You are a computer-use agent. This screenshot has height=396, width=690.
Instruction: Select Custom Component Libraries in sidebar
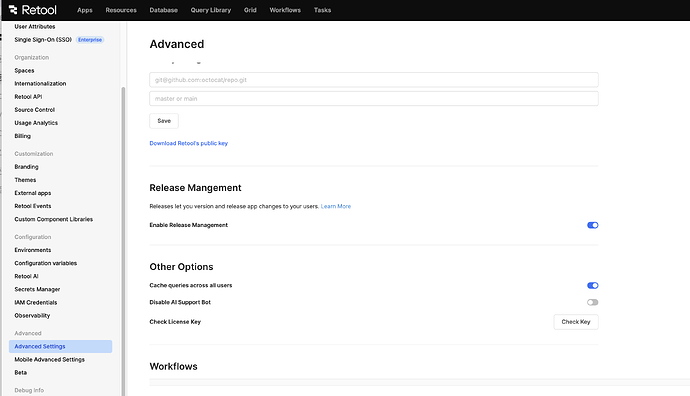coord(53,219)
